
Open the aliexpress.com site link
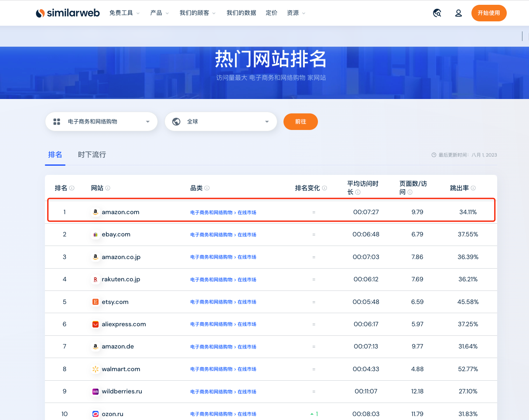(x=124, y=324)
